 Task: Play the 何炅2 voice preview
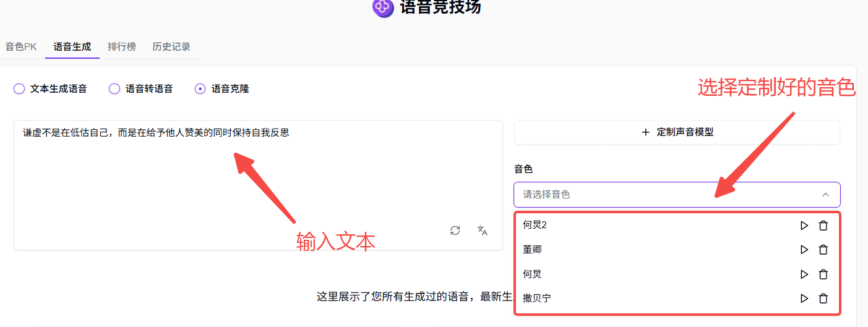804,226
